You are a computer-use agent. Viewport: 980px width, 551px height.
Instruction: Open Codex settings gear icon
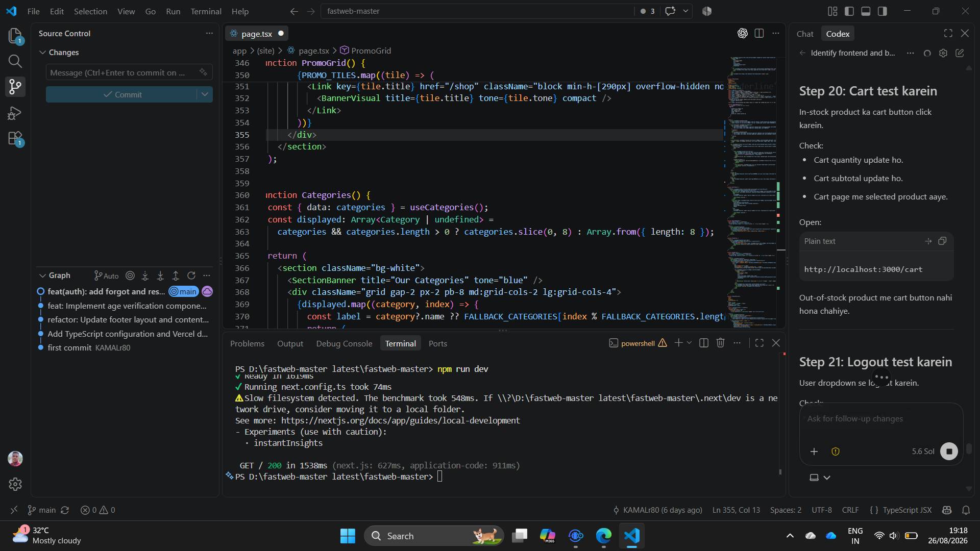(943, 53)
